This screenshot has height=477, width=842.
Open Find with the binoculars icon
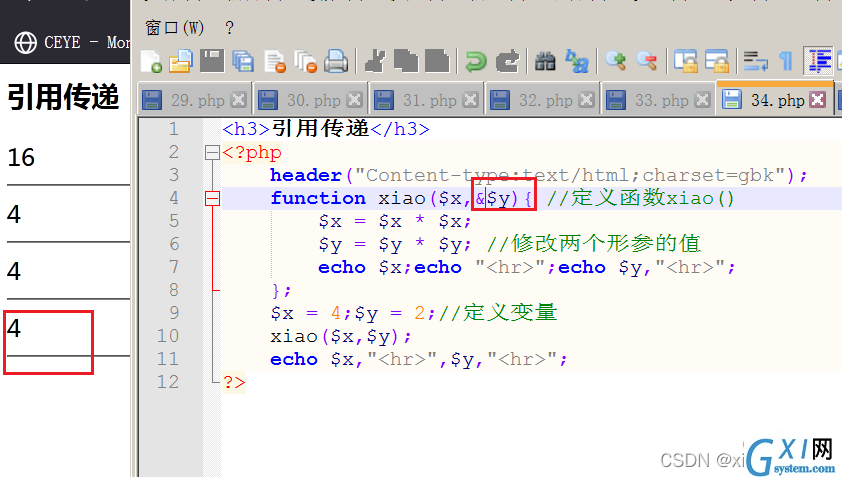coord(545,61)
